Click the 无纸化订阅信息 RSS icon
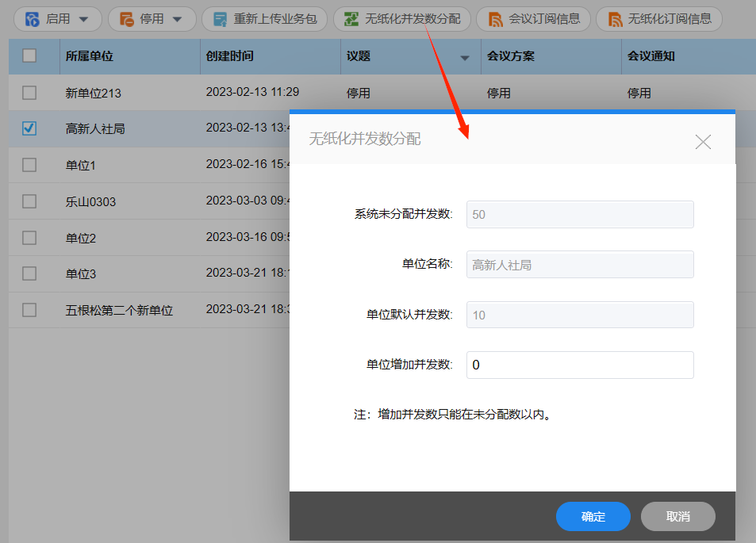This screenshot has height=543, width=756. [x=614, y=19]
